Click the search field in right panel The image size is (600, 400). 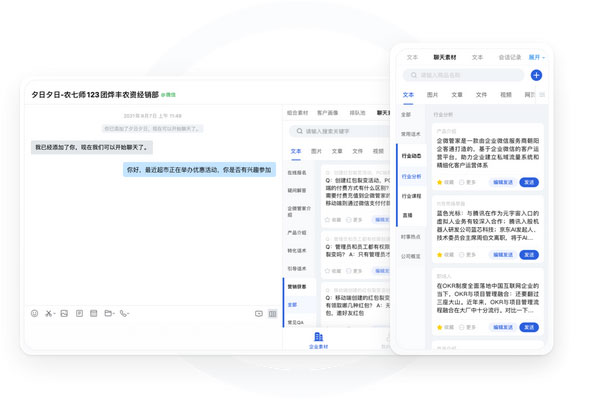(x=465, y=75)
